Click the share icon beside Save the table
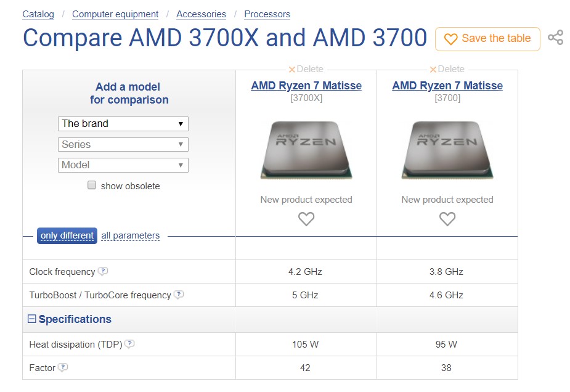 [555, 38]
